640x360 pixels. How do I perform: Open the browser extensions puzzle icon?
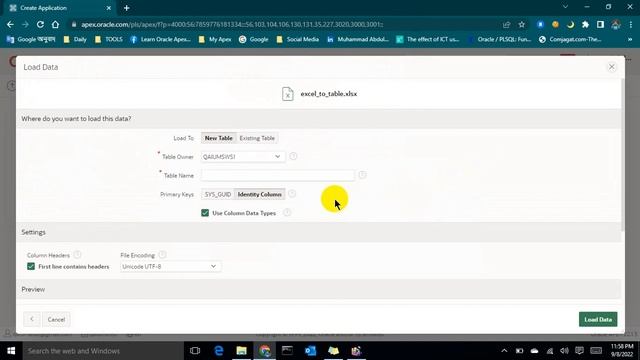(585, 24)
